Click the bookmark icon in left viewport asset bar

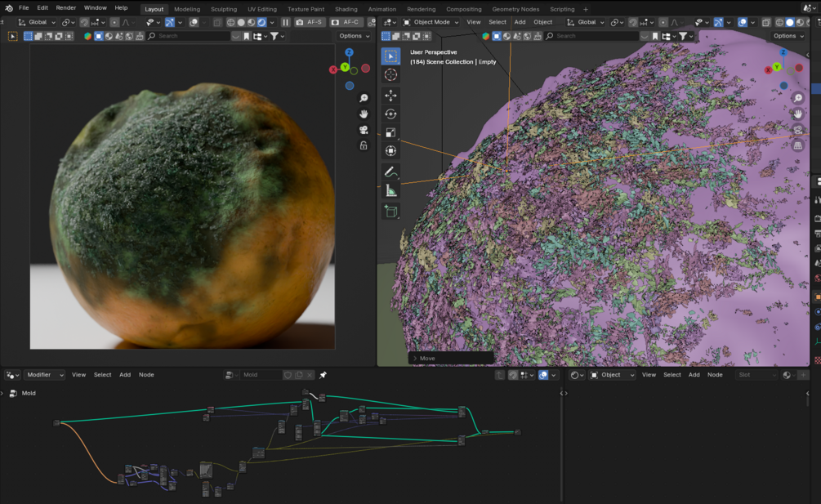[x=247, y=36]
